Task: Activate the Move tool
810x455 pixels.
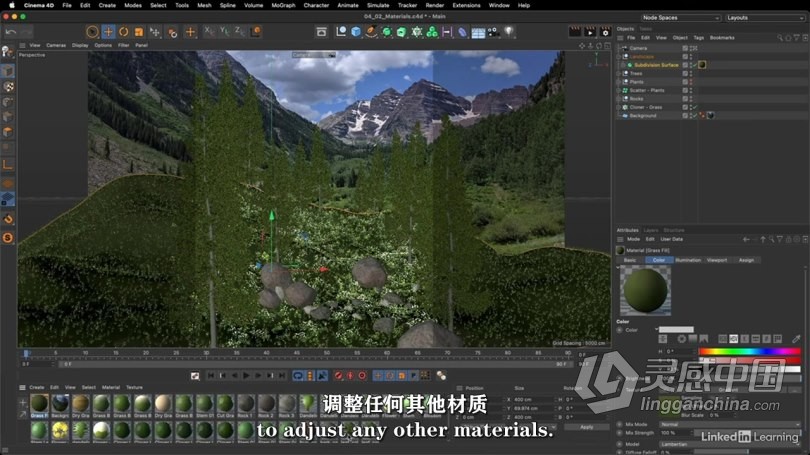Action: coord(108,32)
